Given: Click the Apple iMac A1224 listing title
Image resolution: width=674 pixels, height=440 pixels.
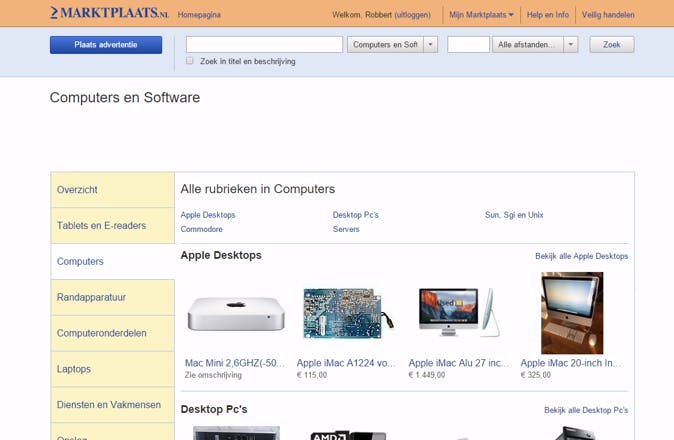Looking at the screenshot, I should coord(346,363).
